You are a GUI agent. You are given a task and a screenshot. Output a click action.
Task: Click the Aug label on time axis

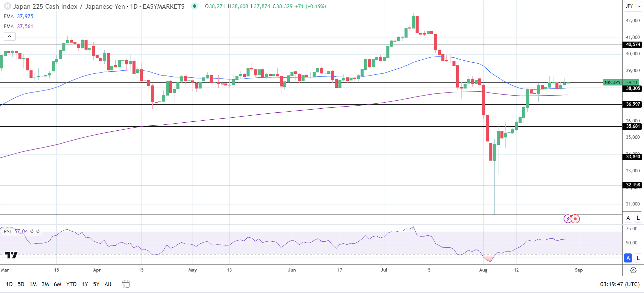point(483,270)
